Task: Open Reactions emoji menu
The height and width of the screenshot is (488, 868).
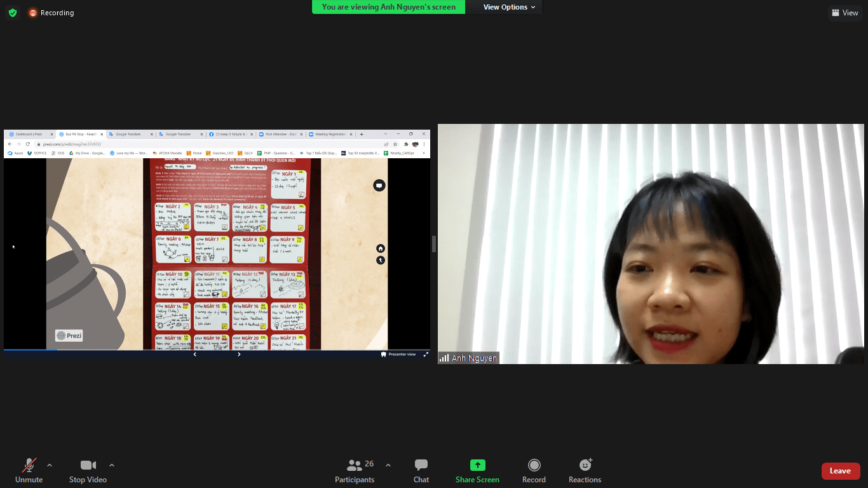Action: coord(585,471)
